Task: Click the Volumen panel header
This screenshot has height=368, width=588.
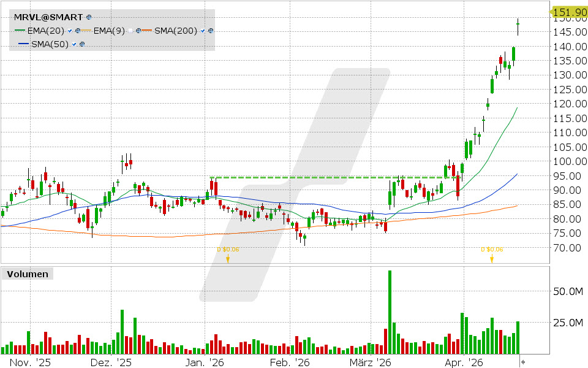Action: 29,274
